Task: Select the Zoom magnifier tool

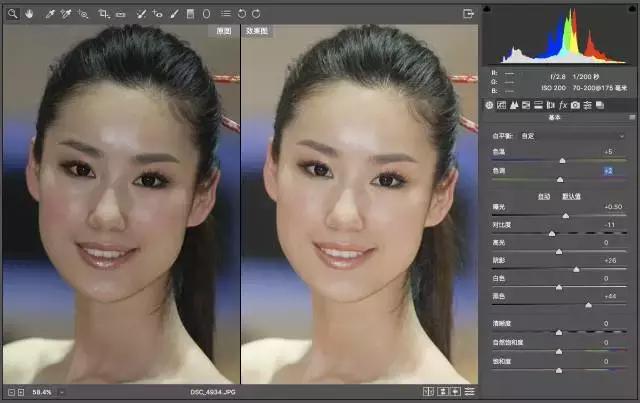Action: 13,14
